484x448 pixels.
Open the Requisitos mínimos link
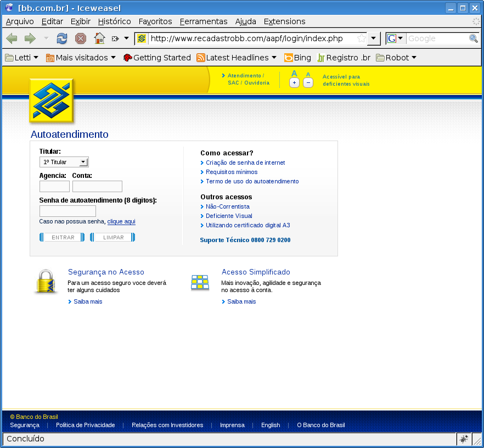tap(232, 172)
